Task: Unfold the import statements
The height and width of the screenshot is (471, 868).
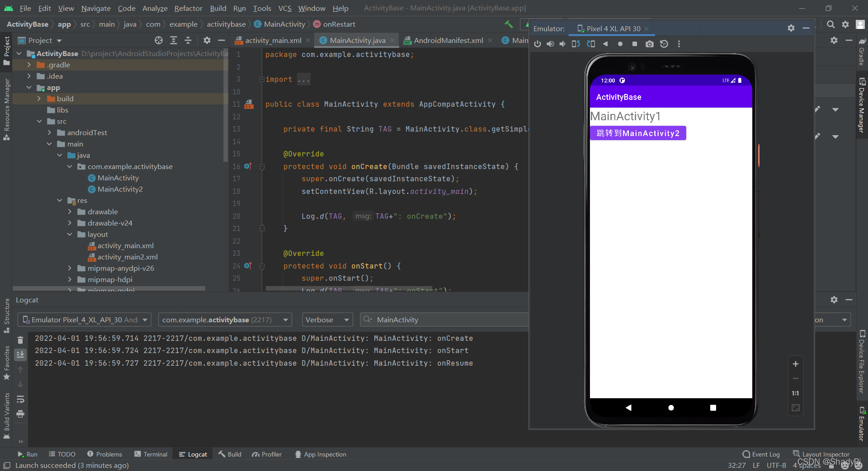Action: coord(262,80)
